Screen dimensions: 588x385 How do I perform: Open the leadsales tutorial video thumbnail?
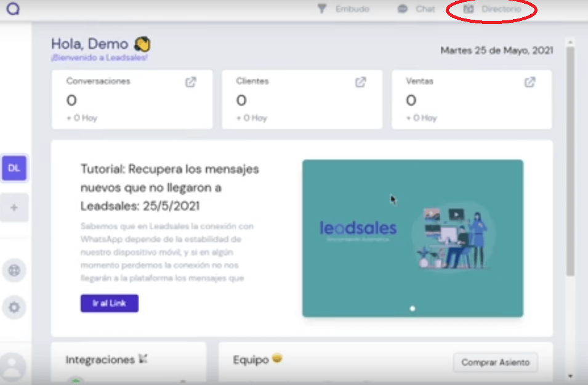[x=413, y=238]
